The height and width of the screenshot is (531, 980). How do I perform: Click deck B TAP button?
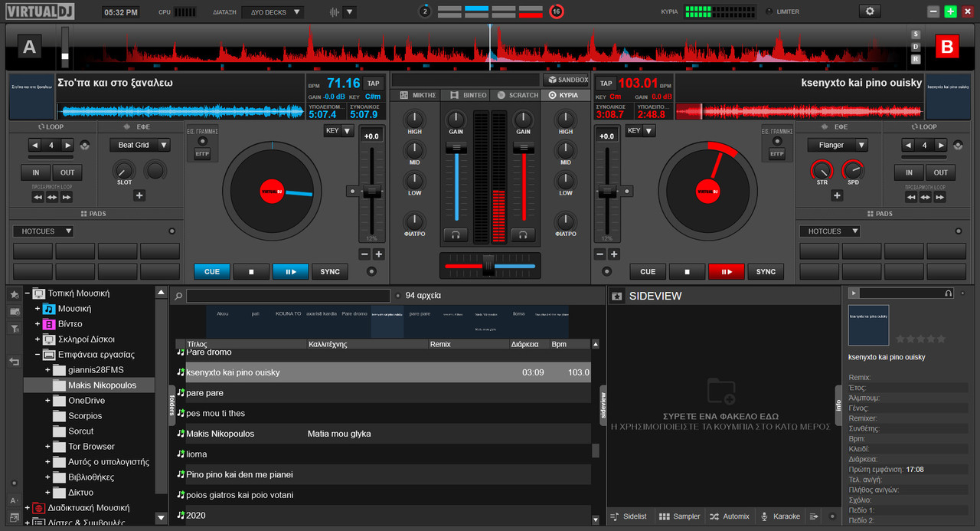click(606, 83)
